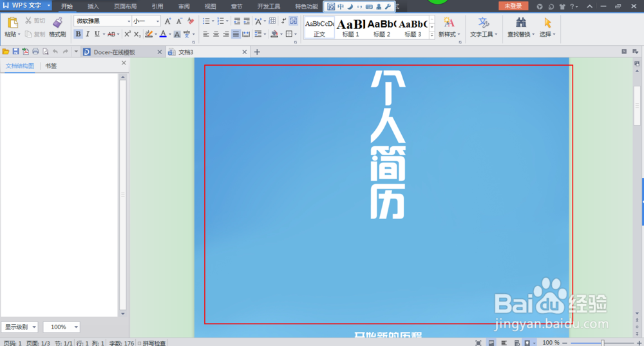Open the font size dropdown
644x346 pixels.
tap(158, 21)
